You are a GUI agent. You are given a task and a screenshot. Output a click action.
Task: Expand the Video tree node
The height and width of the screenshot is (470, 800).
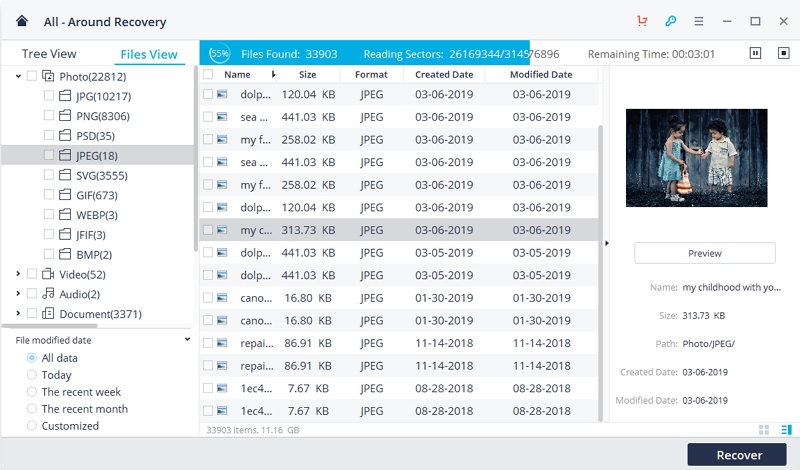point(18,274)
